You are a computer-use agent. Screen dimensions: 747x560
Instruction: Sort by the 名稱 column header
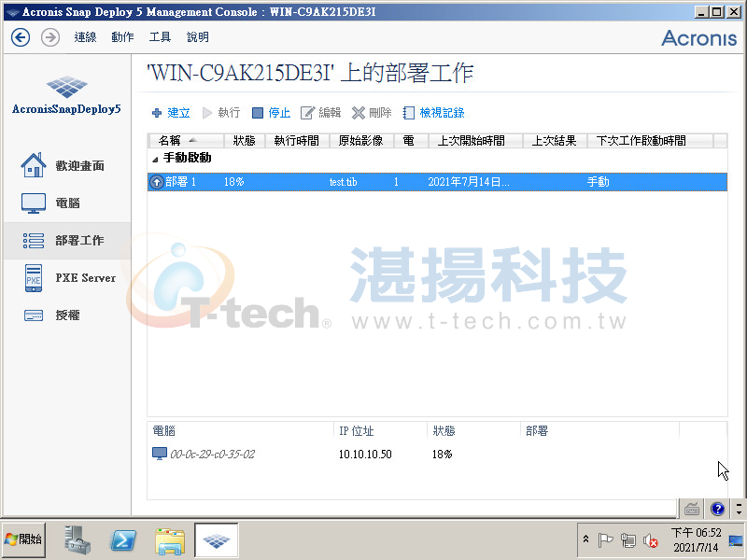185,141
